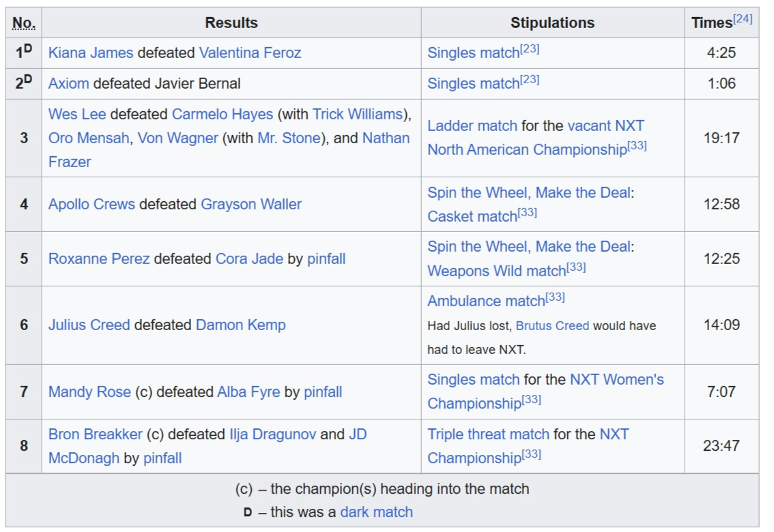Click the Mandy Rose link
The width and height of the screenshot is (774, 532).
pos(89,391)
